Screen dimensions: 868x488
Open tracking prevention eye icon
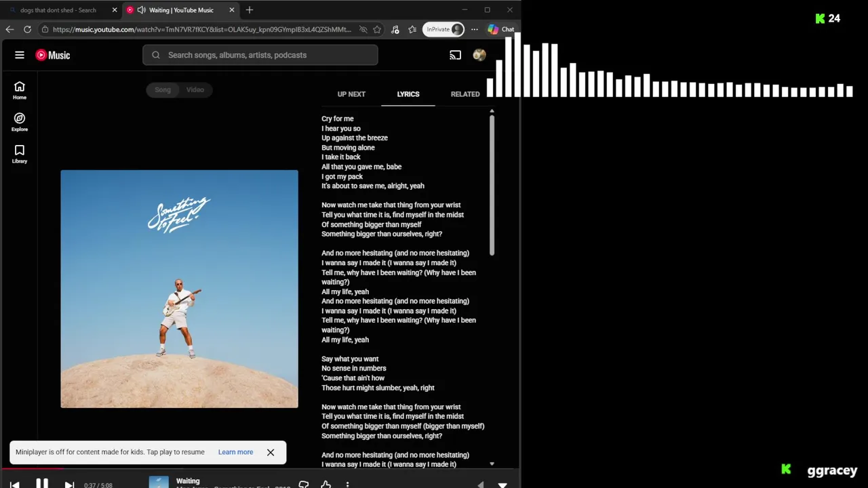point(363,29)
